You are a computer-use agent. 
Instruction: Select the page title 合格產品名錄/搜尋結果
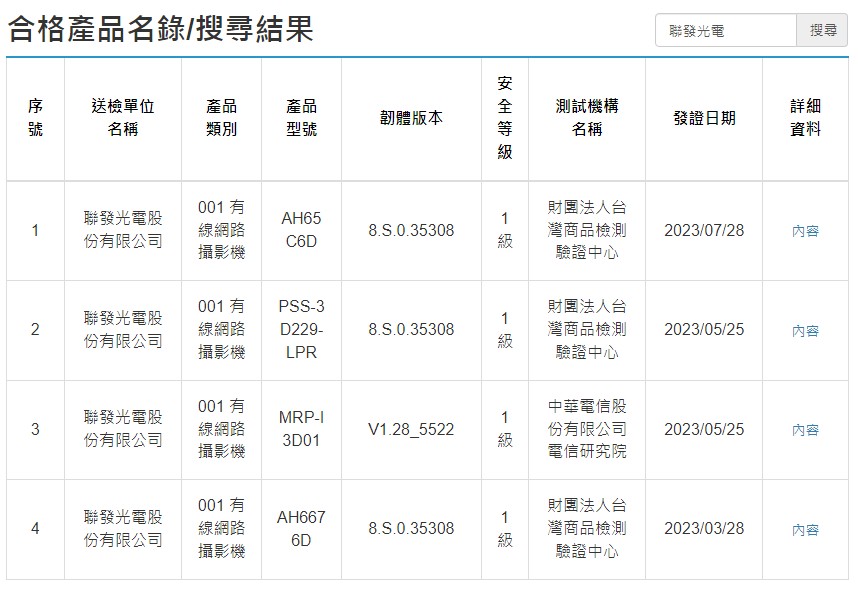click(160, 28)
